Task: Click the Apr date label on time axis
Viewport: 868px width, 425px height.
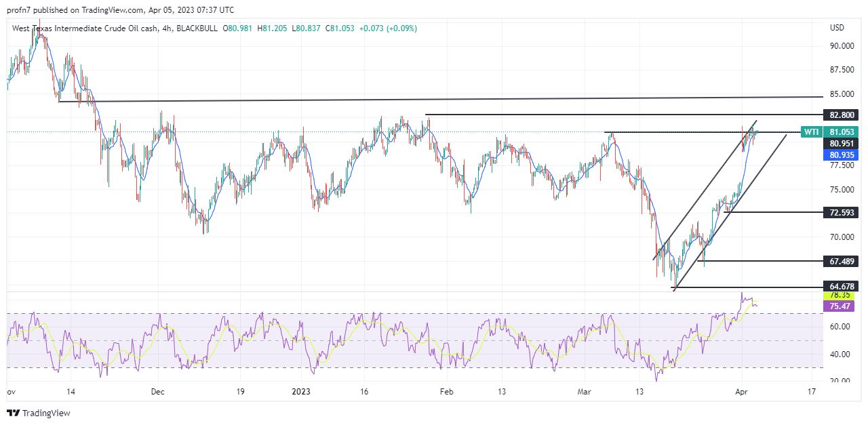Action: pos(743,392)
